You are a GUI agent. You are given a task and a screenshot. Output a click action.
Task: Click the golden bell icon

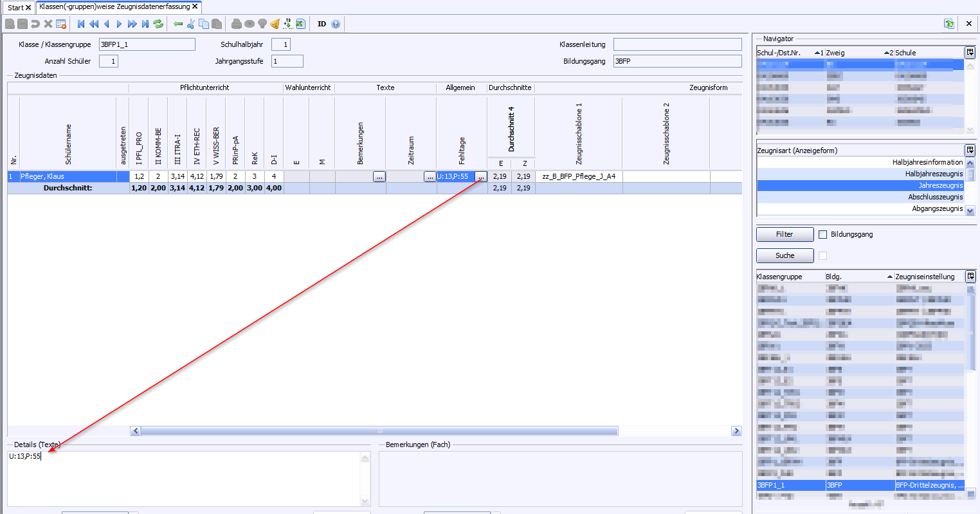(275, 24)
